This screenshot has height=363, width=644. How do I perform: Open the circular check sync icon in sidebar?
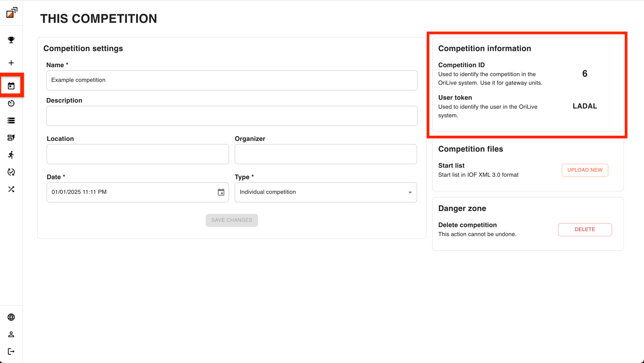(x=11, y=172)
